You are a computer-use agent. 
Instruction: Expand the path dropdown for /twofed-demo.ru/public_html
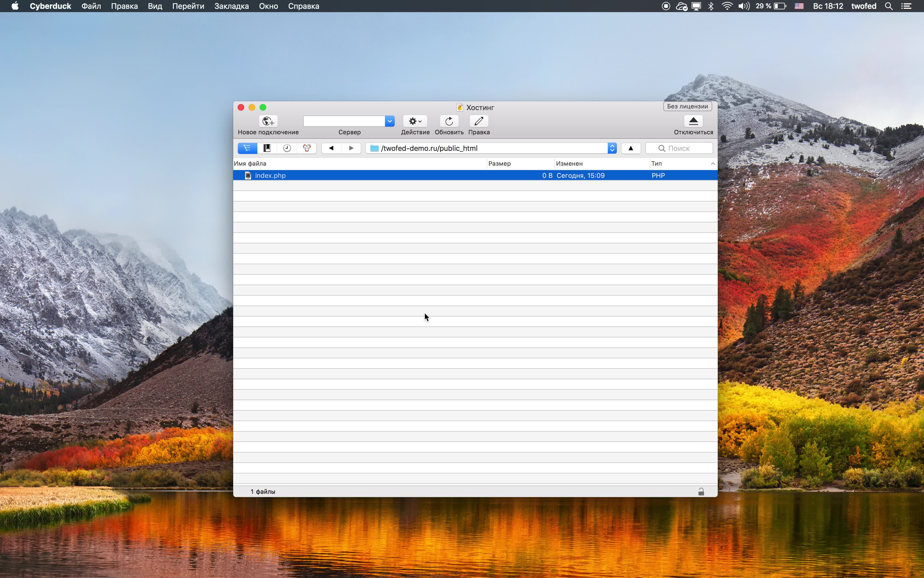[x=612, y=148]
